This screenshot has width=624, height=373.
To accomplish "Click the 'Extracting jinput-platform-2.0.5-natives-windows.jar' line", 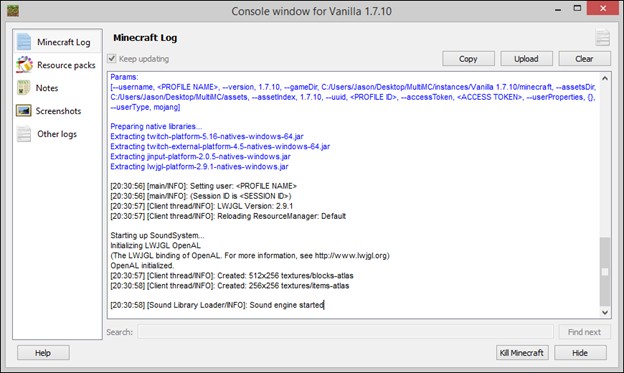I will click(x=201, y=156).
